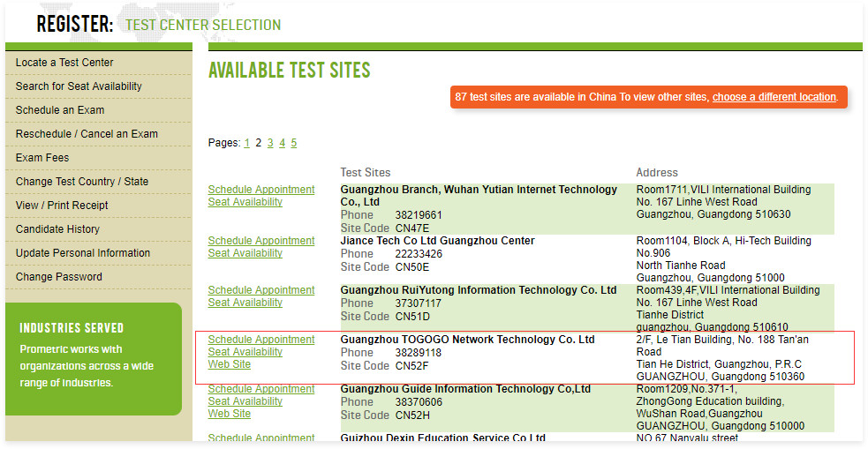Open Reschedule / Cancel an Exam
The image size is (868, 449).
(x=87, y=134)
